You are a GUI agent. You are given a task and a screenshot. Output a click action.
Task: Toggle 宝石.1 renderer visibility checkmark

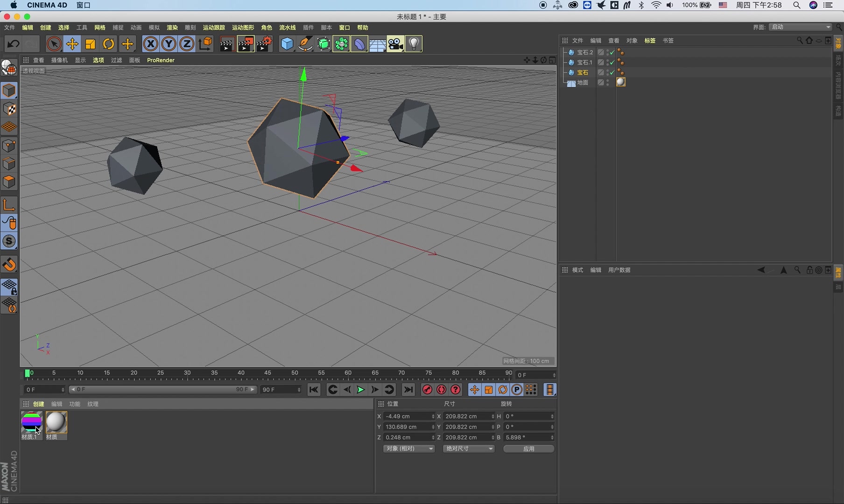pyautogui.click(x=612, y=63)
